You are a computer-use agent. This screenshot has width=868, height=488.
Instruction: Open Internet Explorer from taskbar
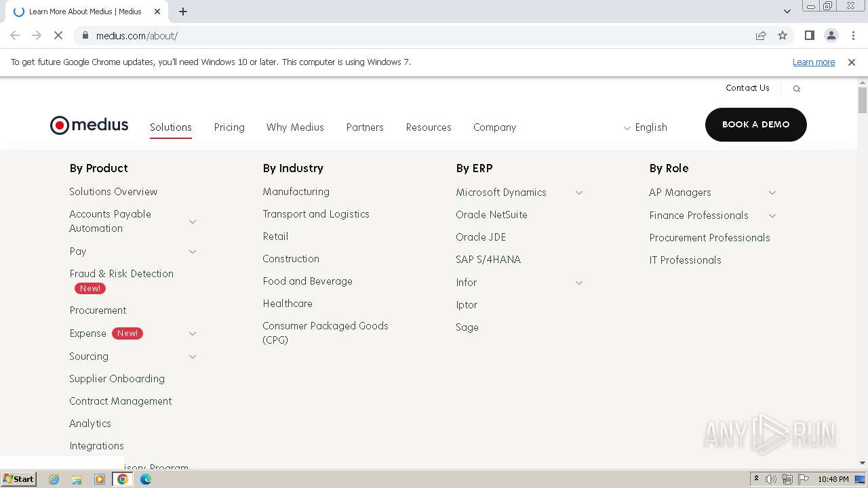(x=54, y=479)
